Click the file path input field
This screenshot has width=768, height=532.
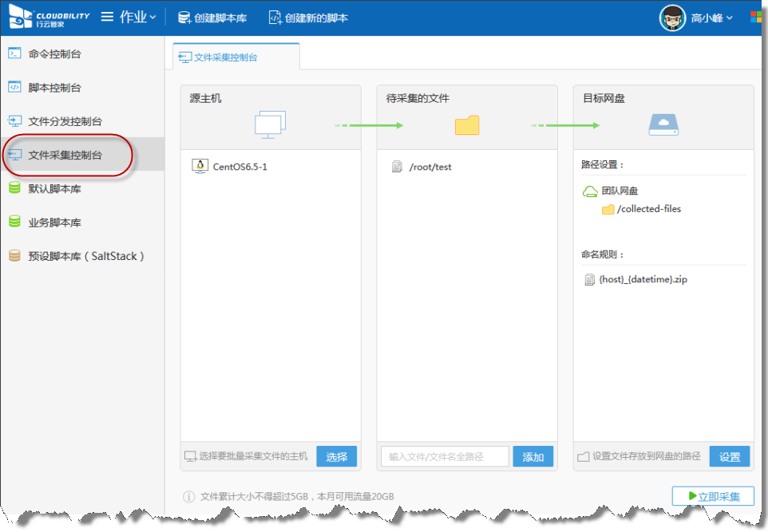(x=445, y=456)
